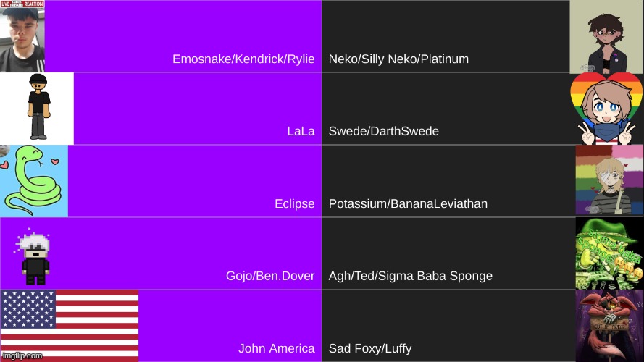
Task: Click the Eclipse name label
Action: tap(295, 203)
